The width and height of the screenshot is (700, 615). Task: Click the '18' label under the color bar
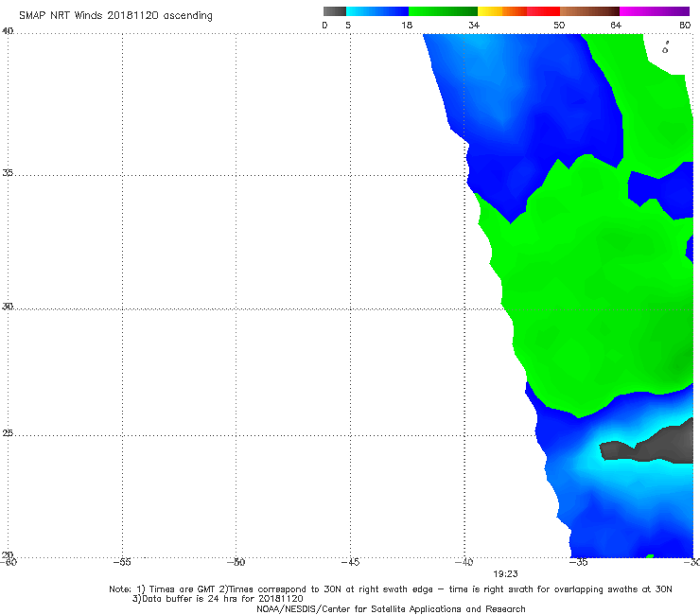(x=406, y=25)
